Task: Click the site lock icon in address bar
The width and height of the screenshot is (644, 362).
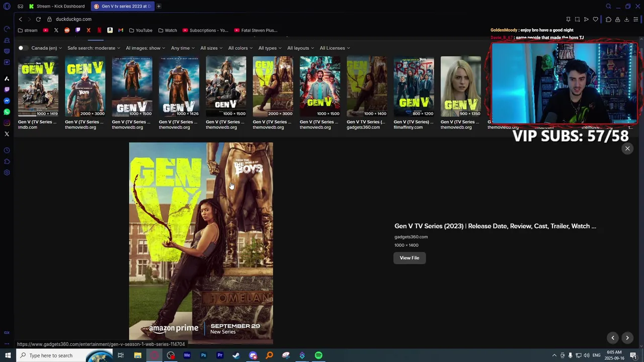Action: pyautogui.click(x=49, y=19)
